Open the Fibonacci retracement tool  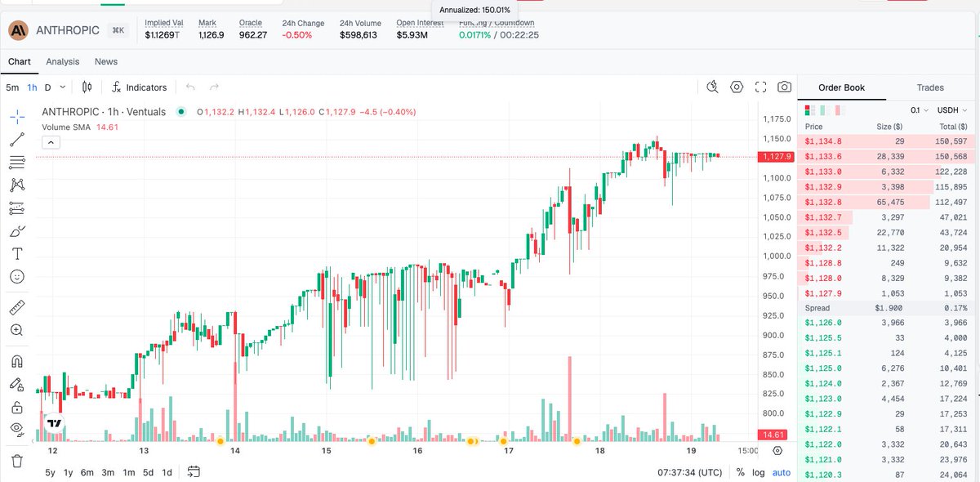17,162
